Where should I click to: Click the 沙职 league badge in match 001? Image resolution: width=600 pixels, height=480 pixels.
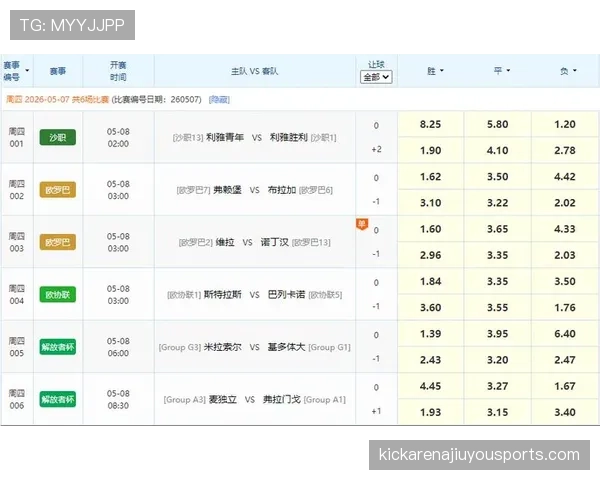tap(58, 137)
